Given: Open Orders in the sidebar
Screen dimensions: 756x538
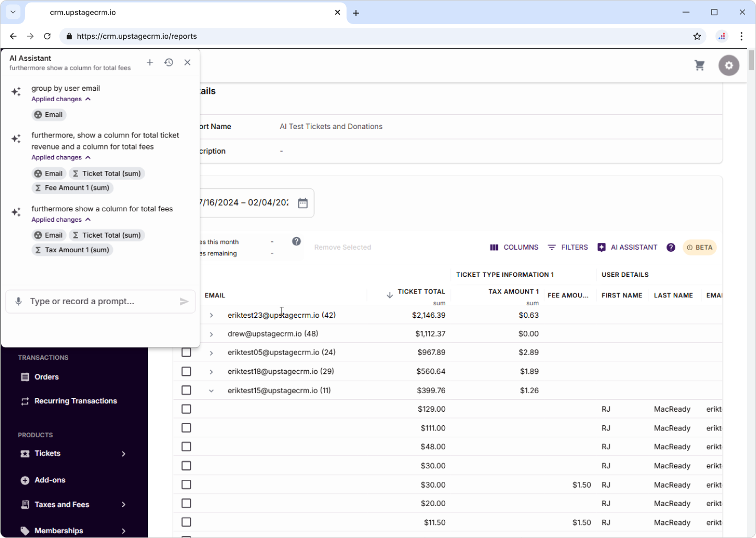Looking at the screenshot, I should click(46, 377).
